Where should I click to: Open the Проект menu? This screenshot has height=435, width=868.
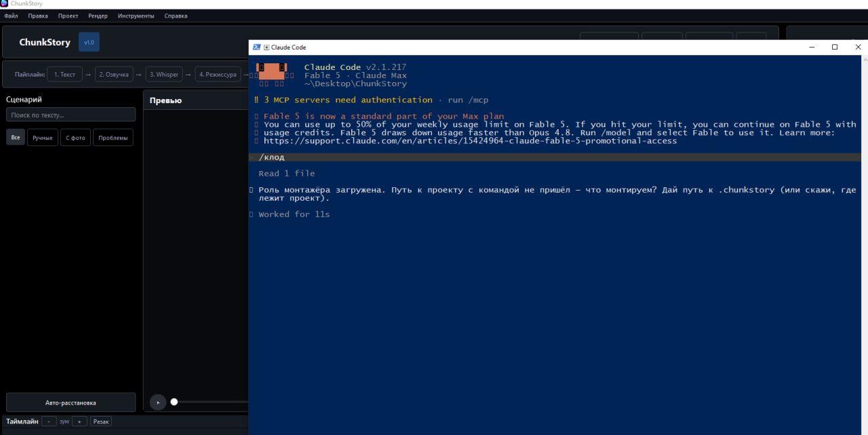[x=68, y=16]
